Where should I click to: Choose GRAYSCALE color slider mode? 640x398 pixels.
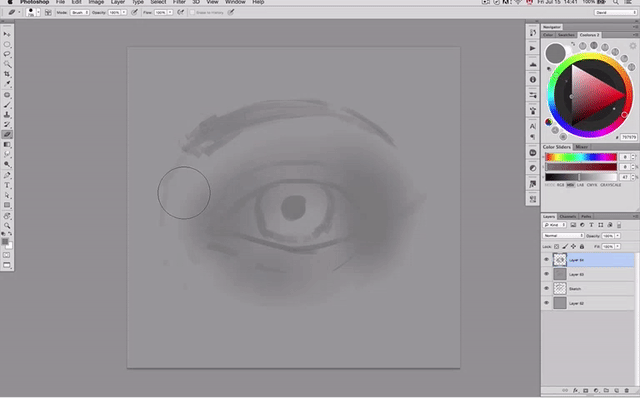pos(611,185)
